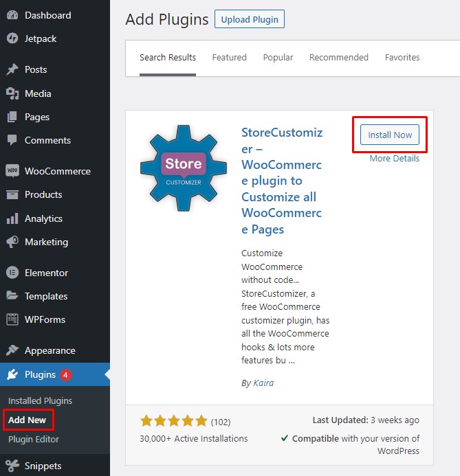Switch to the Featured tab
460x476 pixels.
pos(230,58)
